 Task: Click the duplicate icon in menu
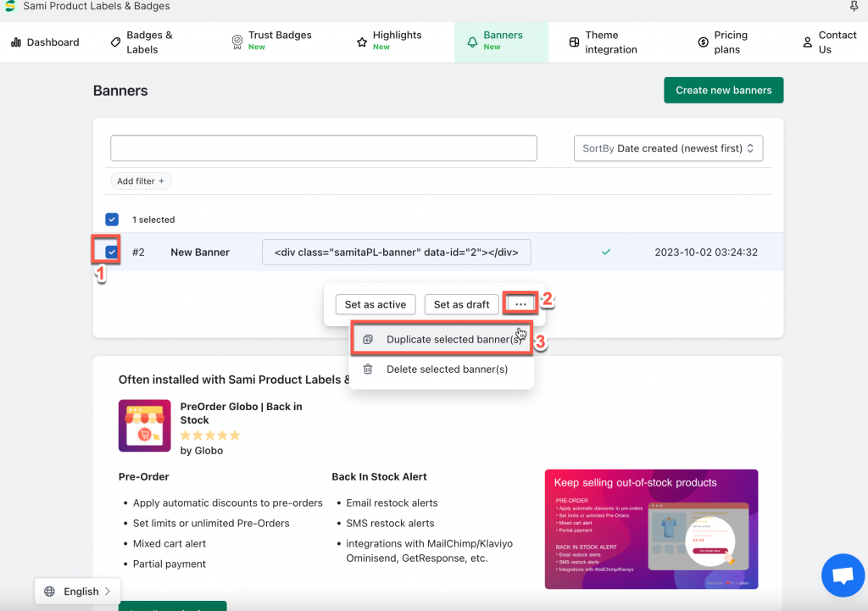368,339
